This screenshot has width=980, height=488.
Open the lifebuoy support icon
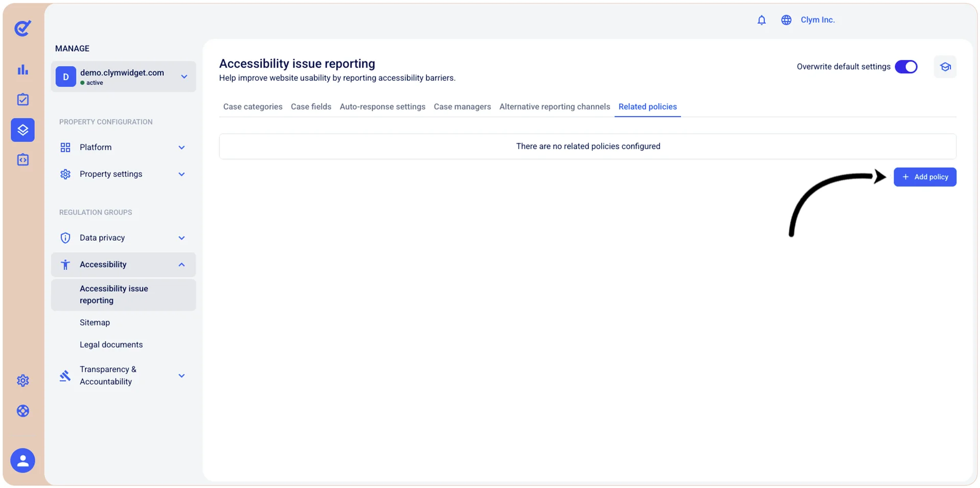tap(23, 411)
